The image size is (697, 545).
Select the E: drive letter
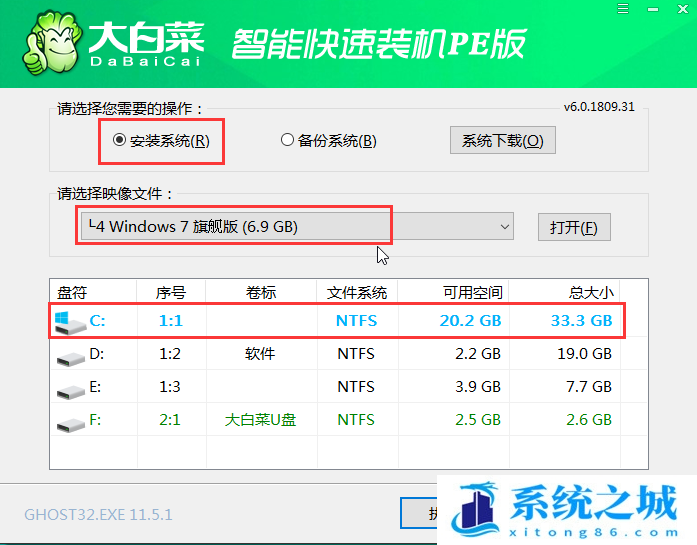[95, 387]
